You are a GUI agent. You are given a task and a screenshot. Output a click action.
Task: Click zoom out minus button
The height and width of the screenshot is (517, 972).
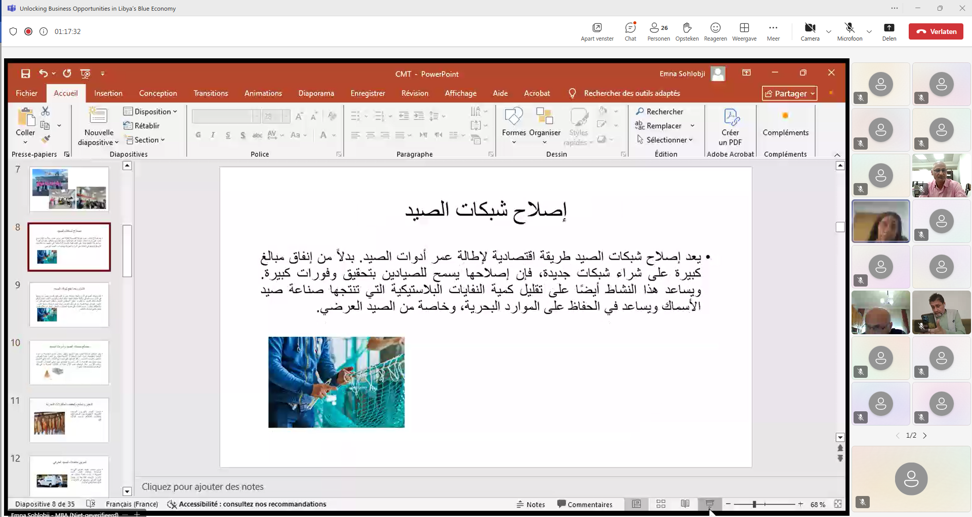[x=728, y=504]
